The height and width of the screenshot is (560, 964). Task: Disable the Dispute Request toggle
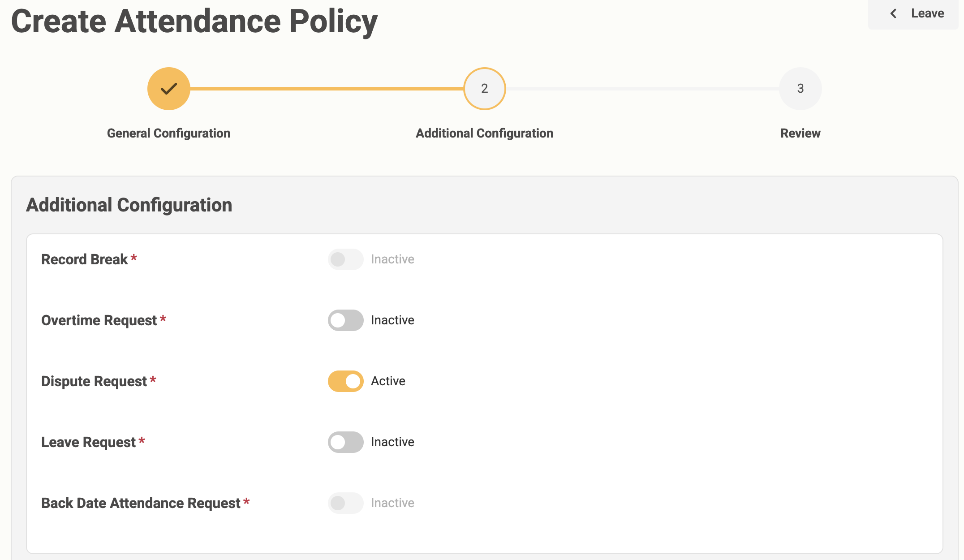345,381
